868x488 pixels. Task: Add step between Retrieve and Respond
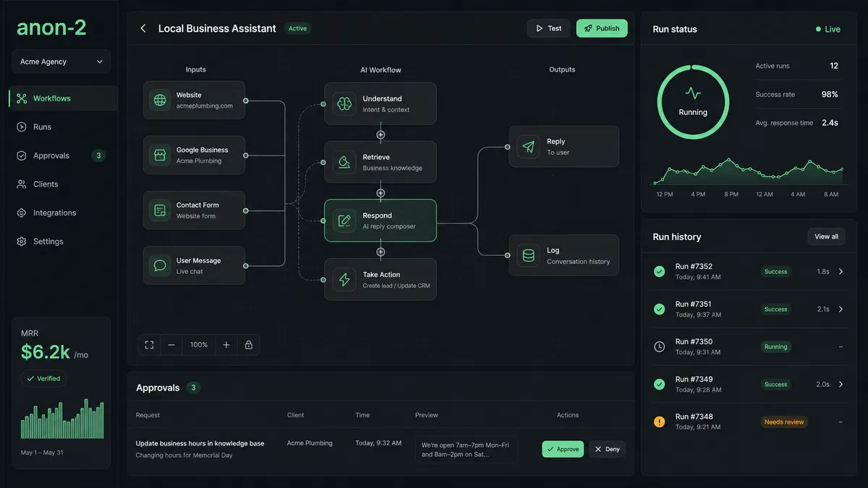tap(380, 193)
